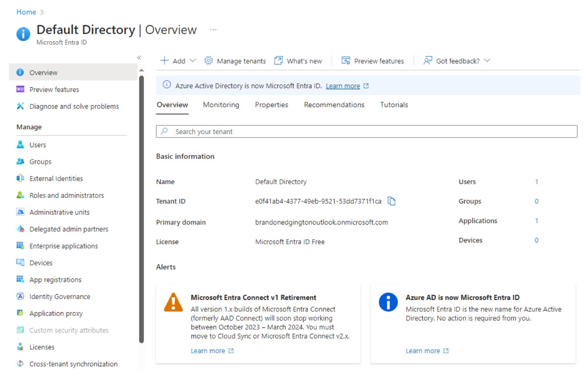Open the Licenses icon in sidebar
The image size is (588, 377).
point(20,347)
